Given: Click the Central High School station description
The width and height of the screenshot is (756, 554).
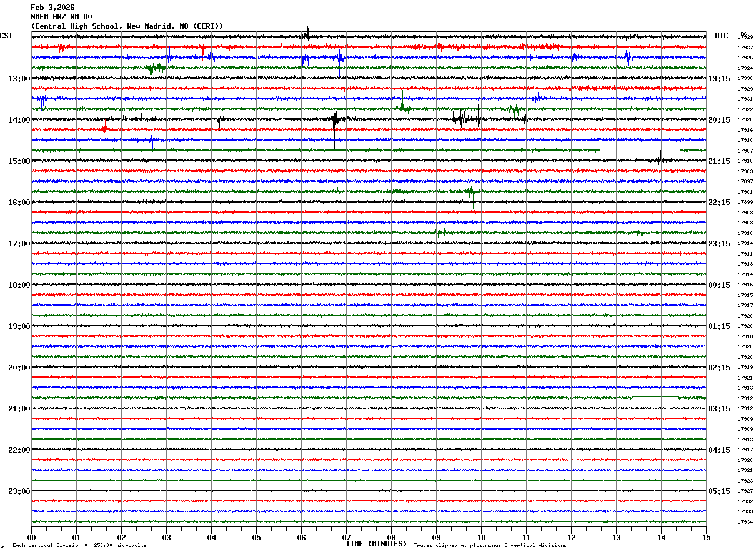Looking at the screenshot, I should click(127, 26).
